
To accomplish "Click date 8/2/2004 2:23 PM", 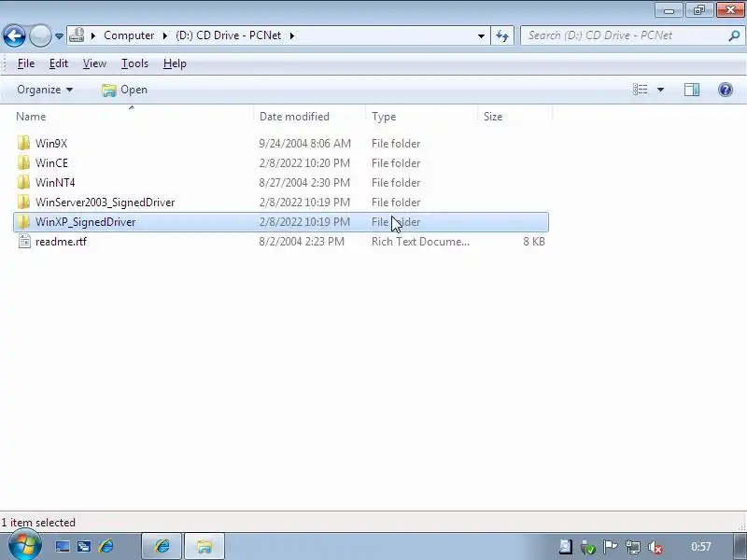I will (302, 242).
